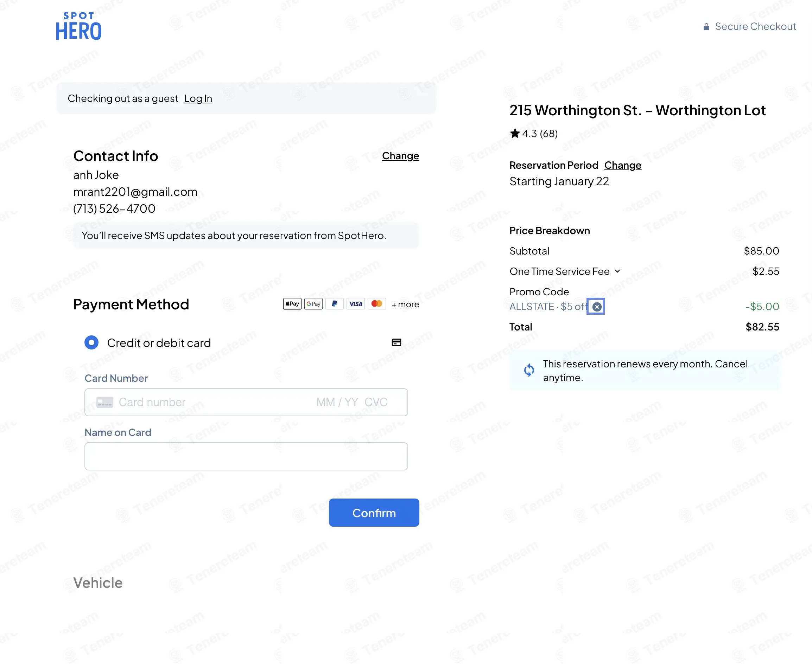This screenshot has height=668, width=812.
Task: Select Credit or debit card radio button
Action: [x=91, y=342]
